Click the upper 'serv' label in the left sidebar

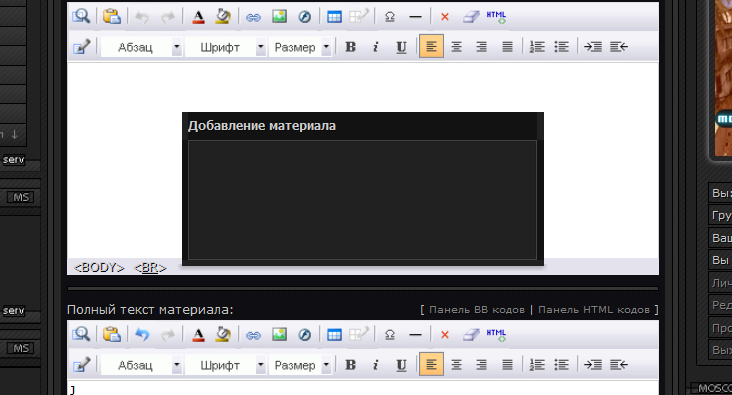click(13, 160)
